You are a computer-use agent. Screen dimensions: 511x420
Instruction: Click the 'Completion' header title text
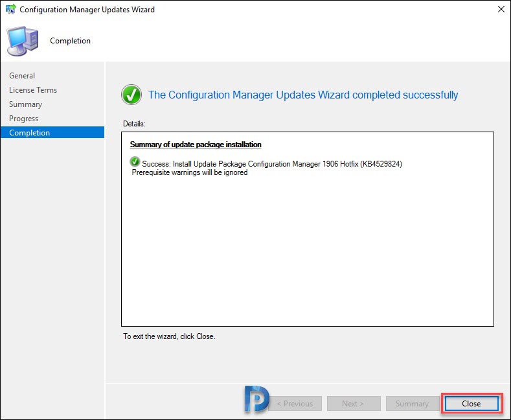[x=70, y=41]
